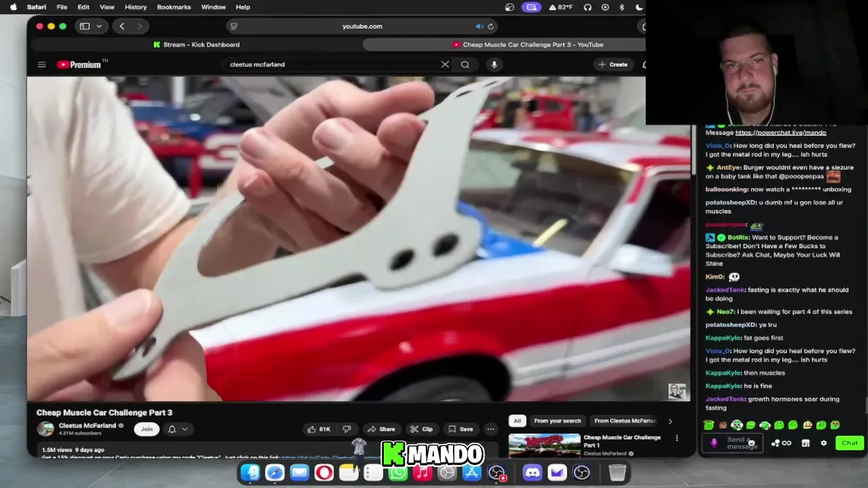Launch Finder from the Dock
Viewport: 868px width, 488px height.
coord(250,472)
